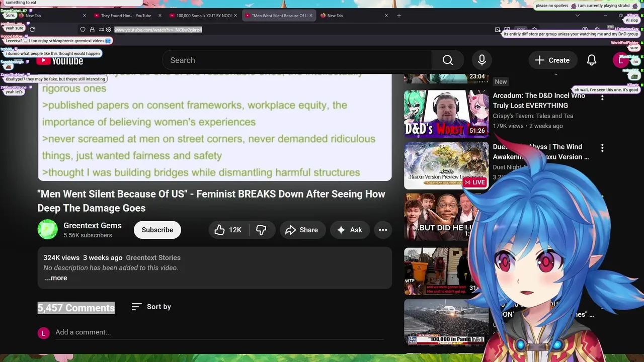The image size is (644, 362).
Task: Open the Create menu
Action: [x=552, y=60]
